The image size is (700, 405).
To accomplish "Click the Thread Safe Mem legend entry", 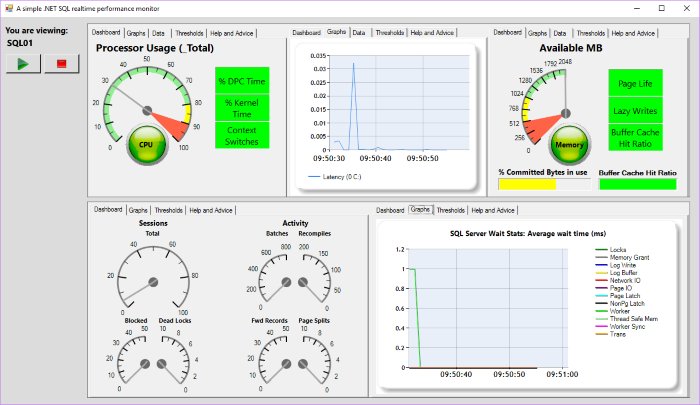I will point(627,319).
